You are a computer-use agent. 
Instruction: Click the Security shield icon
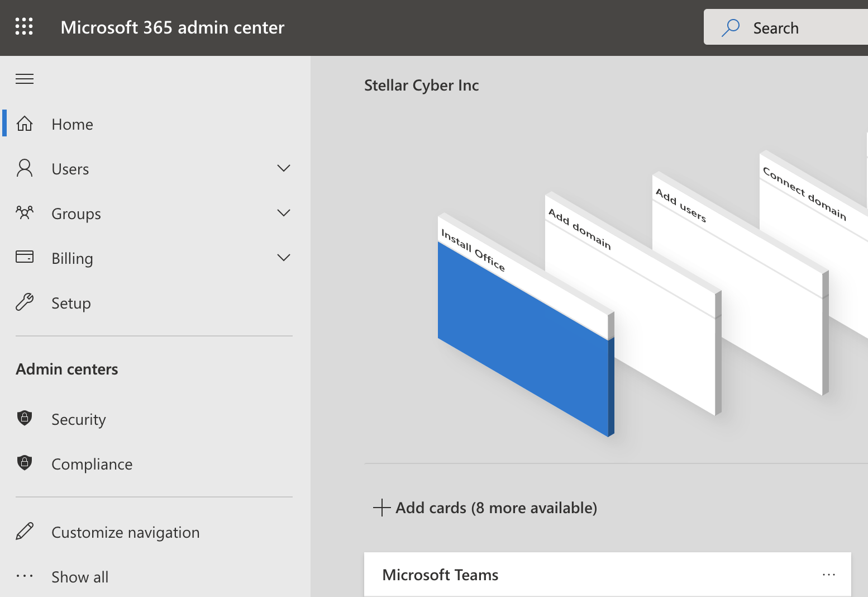pos(25,418)
